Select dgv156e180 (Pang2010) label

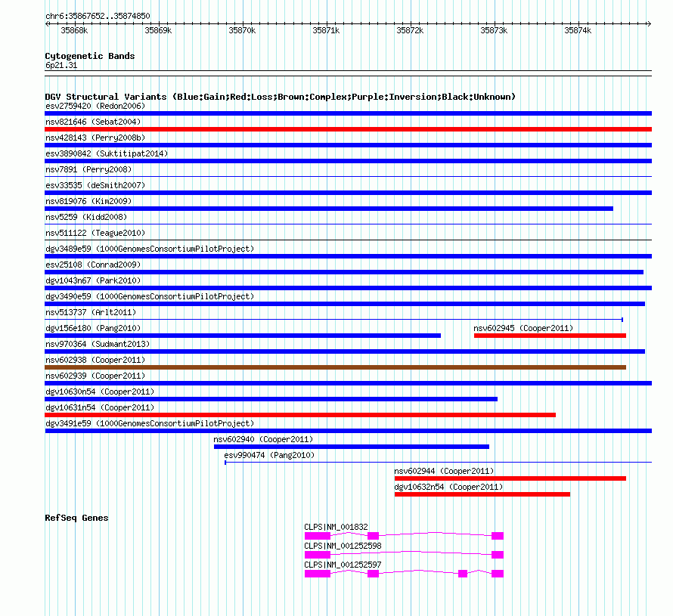pos(93,328)
